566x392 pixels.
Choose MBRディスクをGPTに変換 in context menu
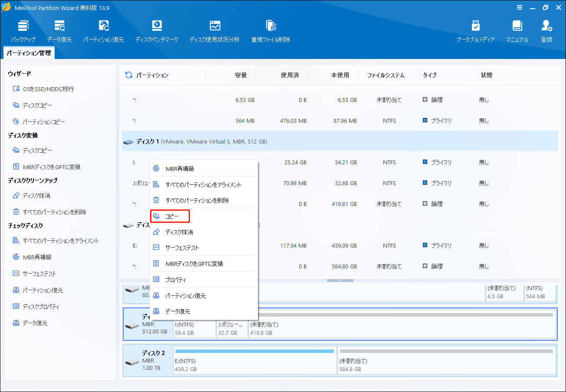coord(204,264)
